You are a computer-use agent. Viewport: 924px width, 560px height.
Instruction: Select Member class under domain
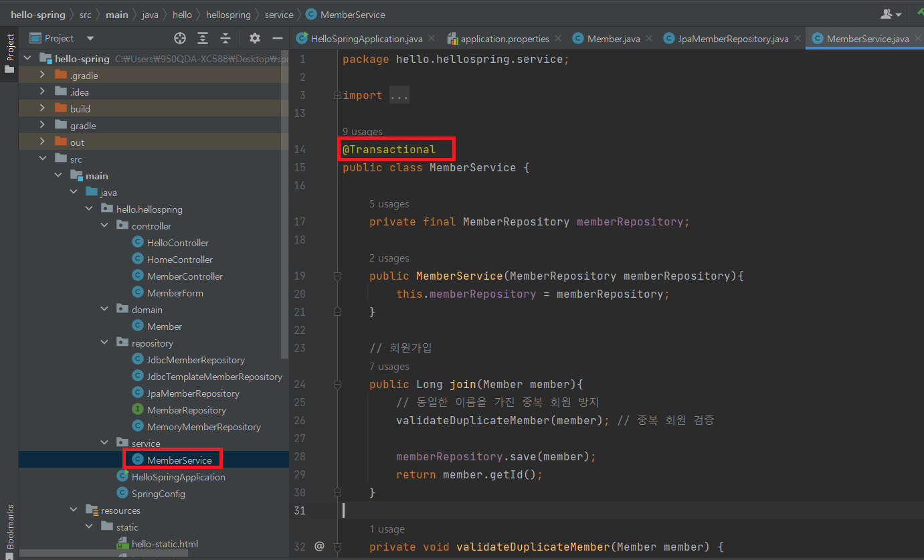165,326
